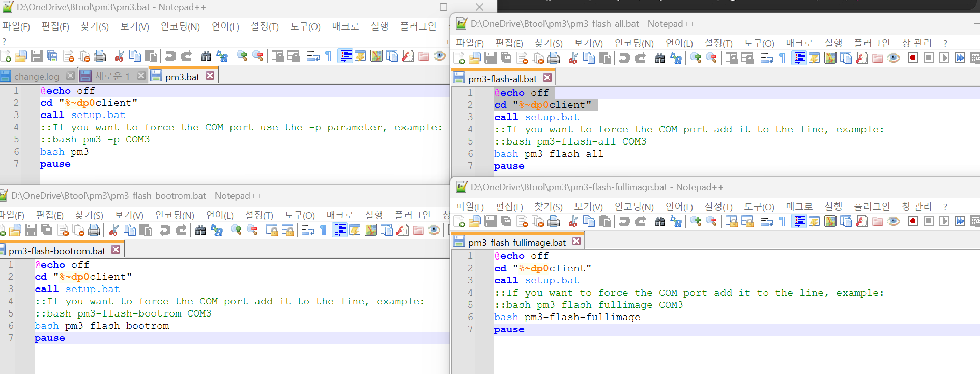The width and height of the screenshot is (980, 374).
Task: Click Save All icon in pm3.bat window
Action: coord(52,56)
